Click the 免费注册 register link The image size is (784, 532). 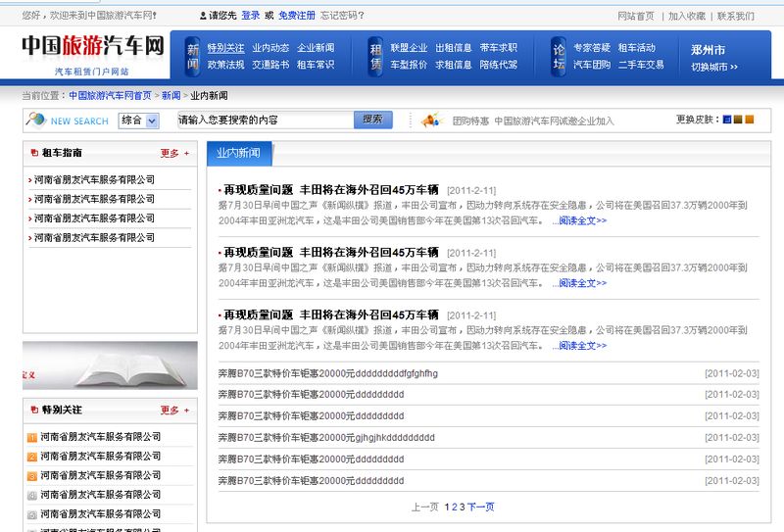pyautogui.click(x=297, y=16)
